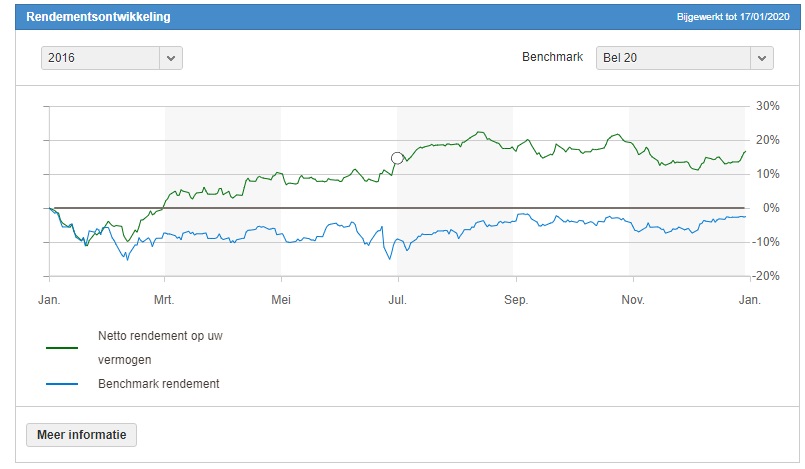Open the 2016 year dropdown arrow
The height and width of the screenshot is (469, 805).
tap(171, 58)
